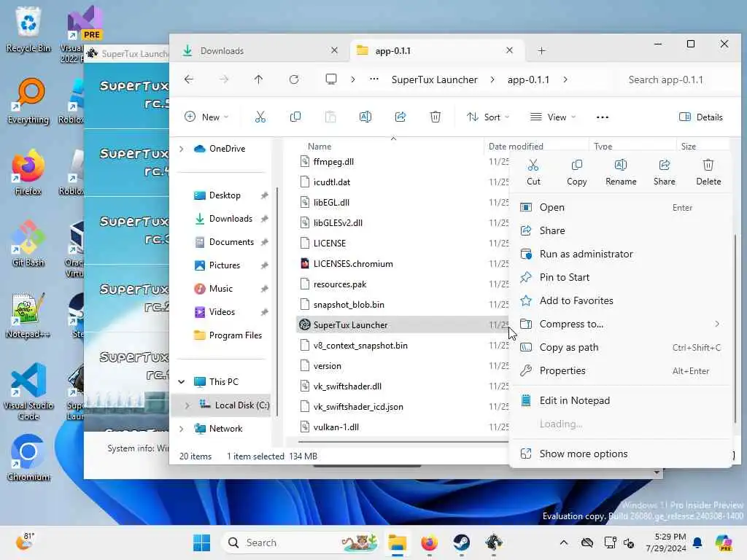Expand Local Disk (C:) node
Viewport: 747px width, 560px height.
click(187, 405)
